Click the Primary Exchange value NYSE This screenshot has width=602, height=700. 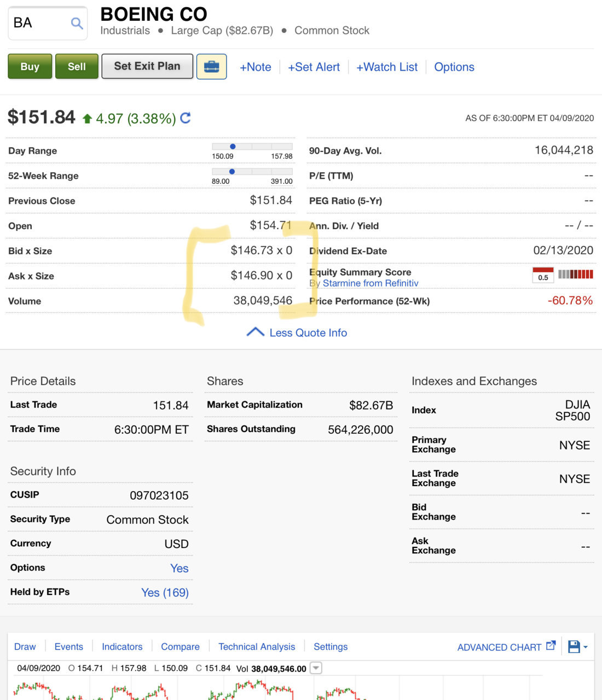575,445
